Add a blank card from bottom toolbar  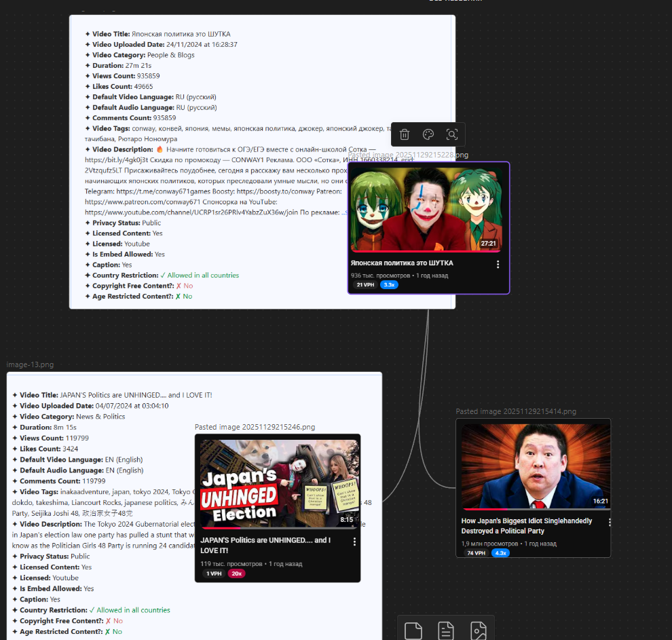pos(413,631)
